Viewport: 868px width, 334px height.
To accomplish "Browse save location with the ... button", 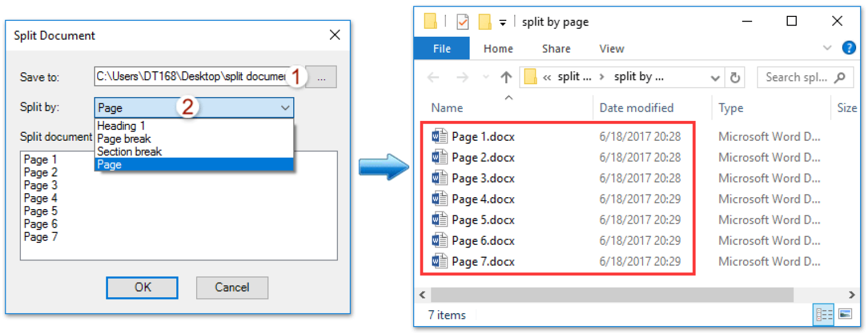I will (321, 77).
